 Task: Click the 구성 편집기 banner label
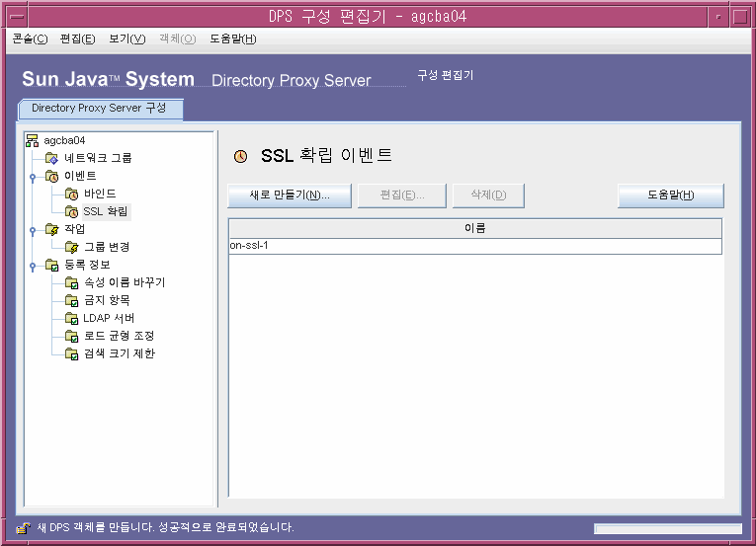pyautogui.click(x=446, y=75)
